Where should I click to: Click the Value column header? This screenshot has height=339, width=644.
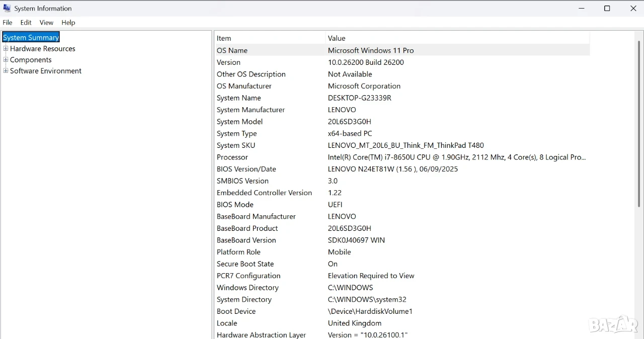[457, 38]
